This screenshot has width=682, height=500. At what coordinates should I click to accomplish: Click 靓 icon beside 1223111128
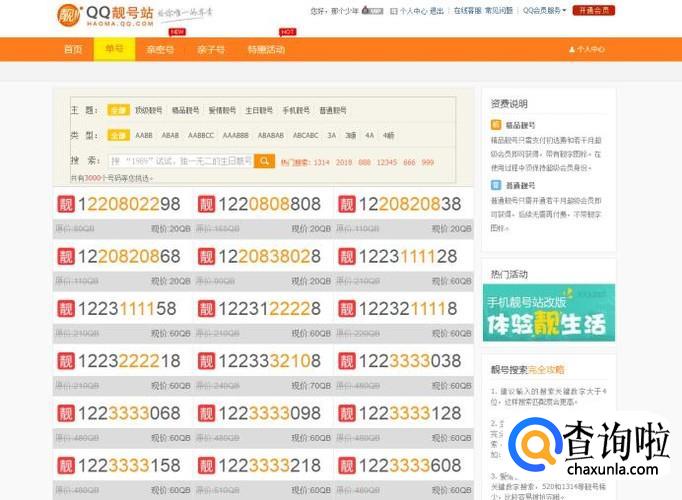click(x=347, y=256)
